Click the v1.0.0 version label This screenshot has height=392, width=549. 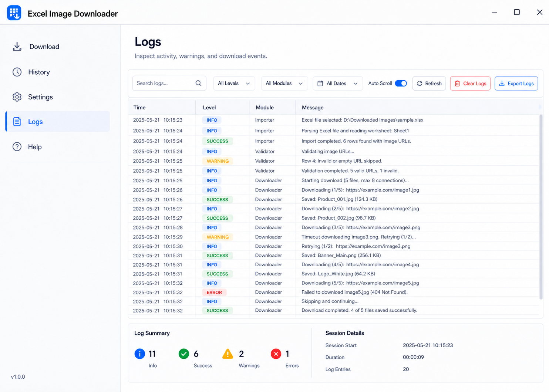pyautogui.click(x=18, y=377)
